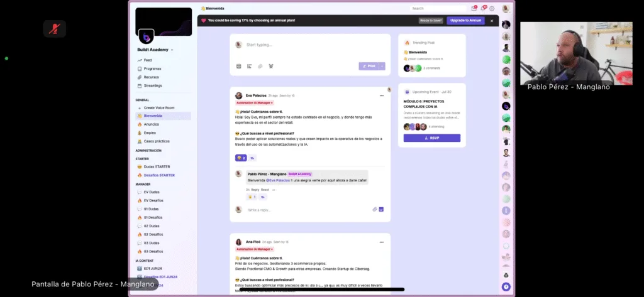Click the RSVP button
The width and height of the screenshot is (644, 297).
click(x=431, y=138)
